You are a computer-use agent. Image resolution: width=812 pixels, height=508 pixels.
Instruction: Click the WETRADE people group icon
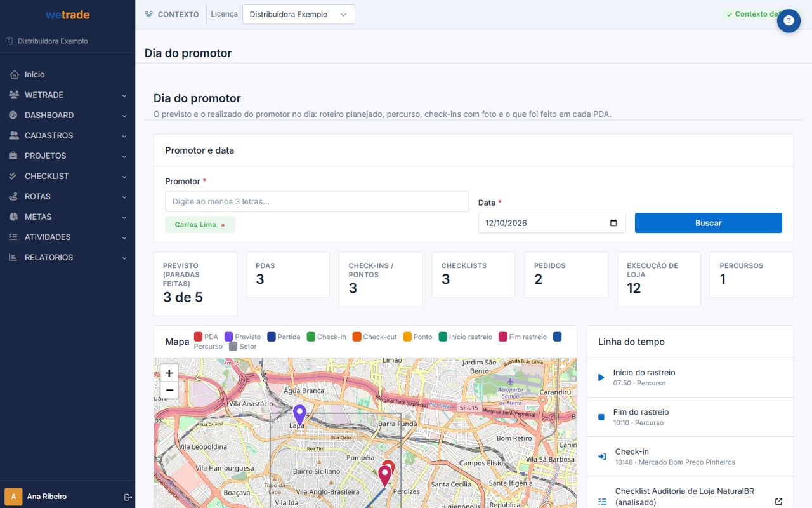(x=14, y=95)
